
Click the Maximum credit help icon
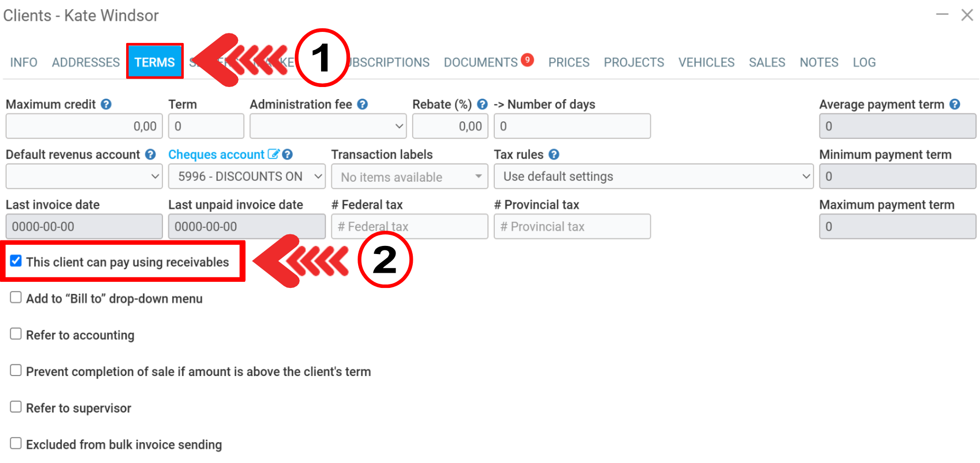pyautogui.click(x=106, y=104)
